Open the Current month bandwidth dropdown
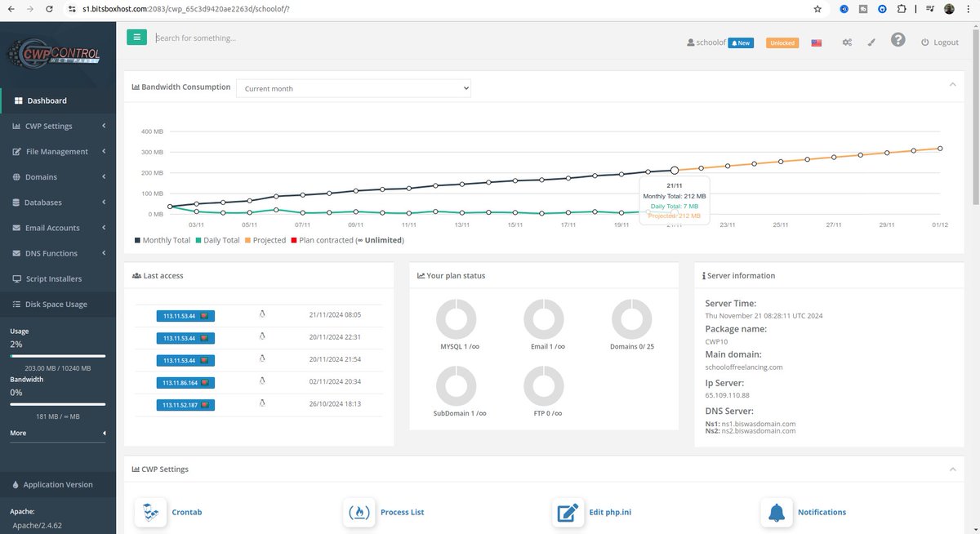 pyautogui.click(x=354, y=88)
